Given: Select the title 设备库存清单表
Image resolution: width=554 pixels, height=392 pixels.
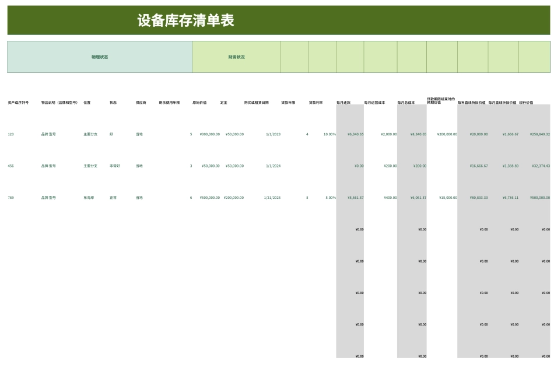Looking at the screenshot, I should pyautogui.click(x=185, y=20).
